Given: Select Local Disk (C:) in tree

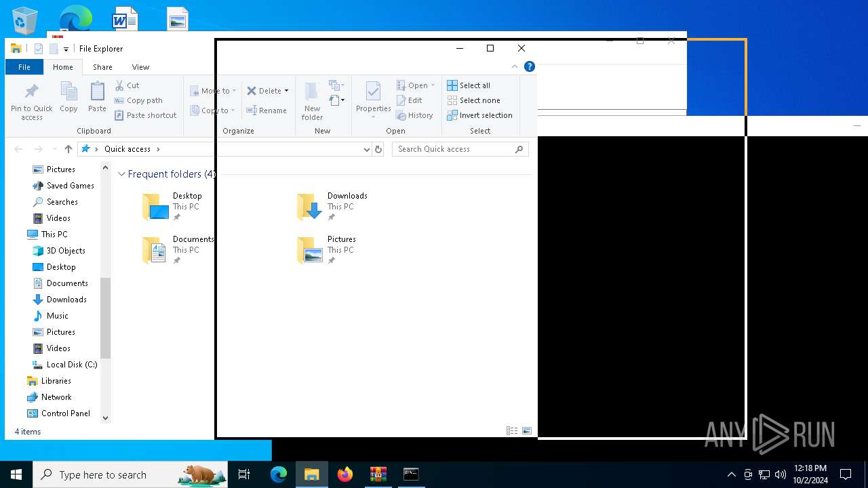Looking at the screenshot, I should click(71, 365).
